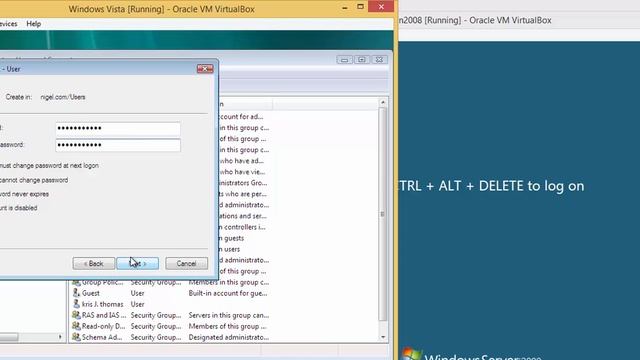
Task: Toggle 'must change password at next logon' label
Action: coord(49,166)
